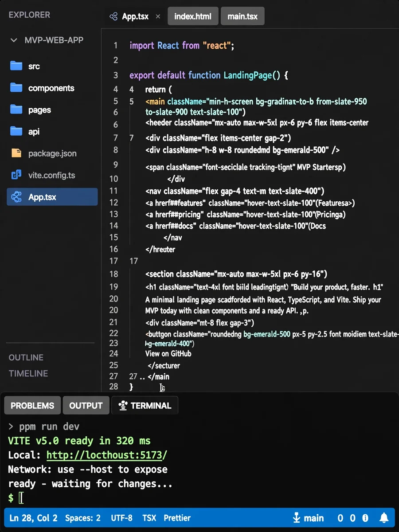
Task: Close the App.tsx editor tab
Action: (158, 17)
